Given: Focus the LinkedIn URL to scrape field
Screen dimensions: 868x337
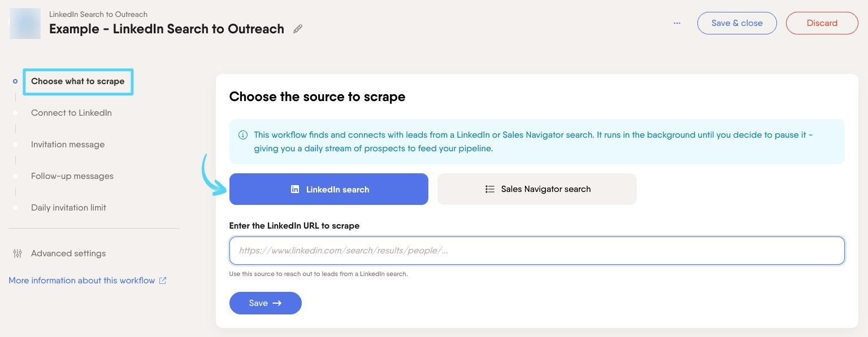Looking at the screenshot, I should click(x=537, y=251).
